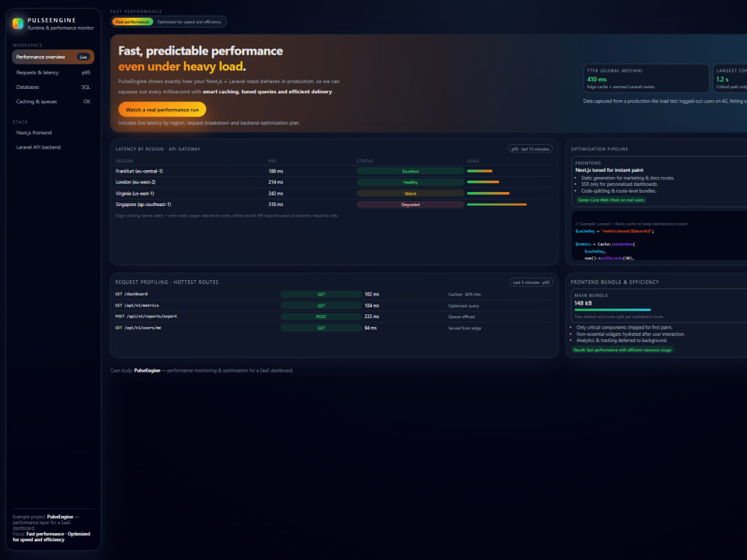
Task: Click the Singapore load bar
Action: [x=497, y=205]
